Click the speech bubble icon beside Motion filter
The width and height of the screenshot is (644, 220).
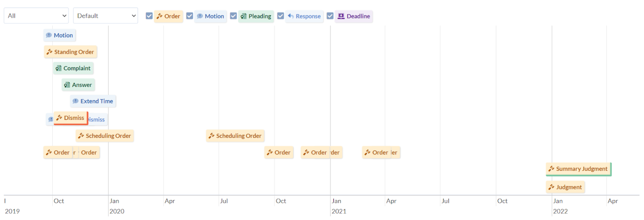tap(201, 16)
